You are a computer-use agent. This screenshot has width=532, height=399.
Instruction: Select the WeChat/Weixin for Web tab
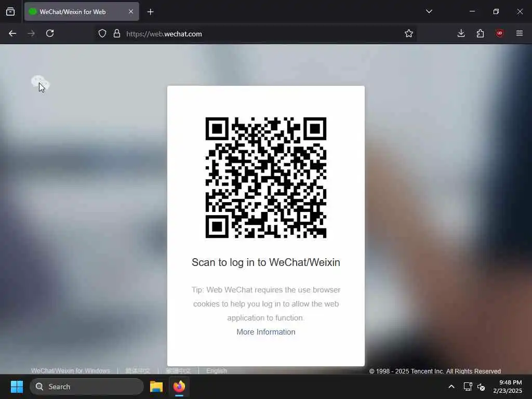82,11
